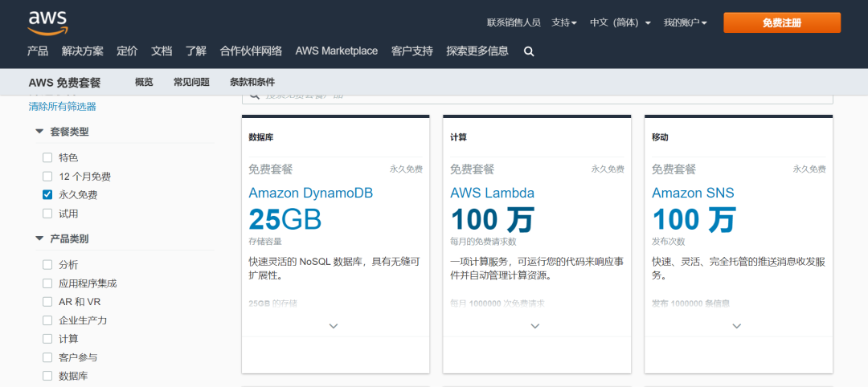Open the 了解 menu item
This screenshot has width=868, height=387.
coord(196,51)
